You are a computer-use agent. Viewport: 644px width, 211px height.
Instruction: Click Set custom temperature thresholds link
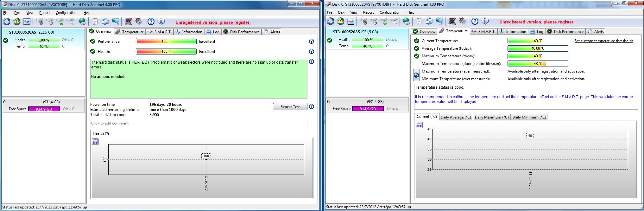click(604, 41)
